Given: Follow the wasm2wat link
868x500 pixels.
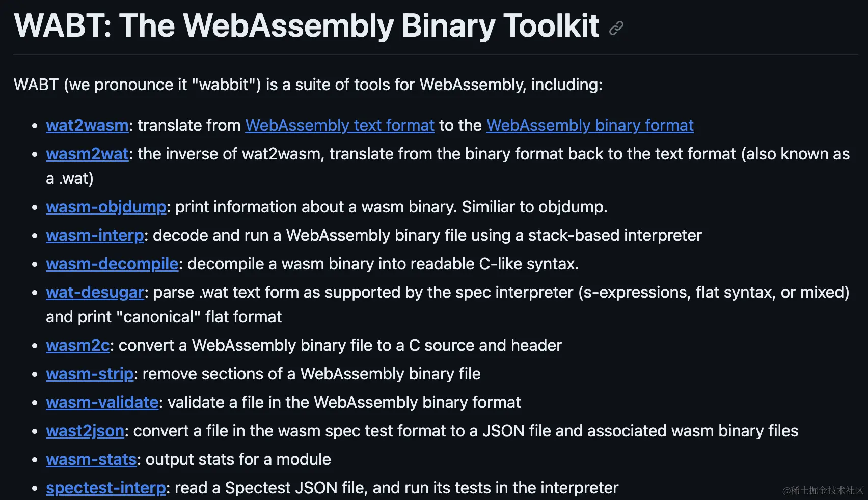Looking at the screenshot, I should [x=87, y=154].
